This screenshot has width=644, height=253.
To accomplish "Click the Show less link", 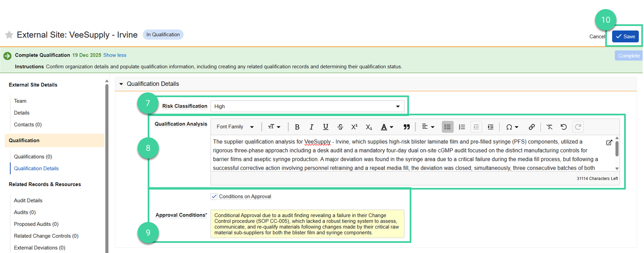I will click(115, 55).
